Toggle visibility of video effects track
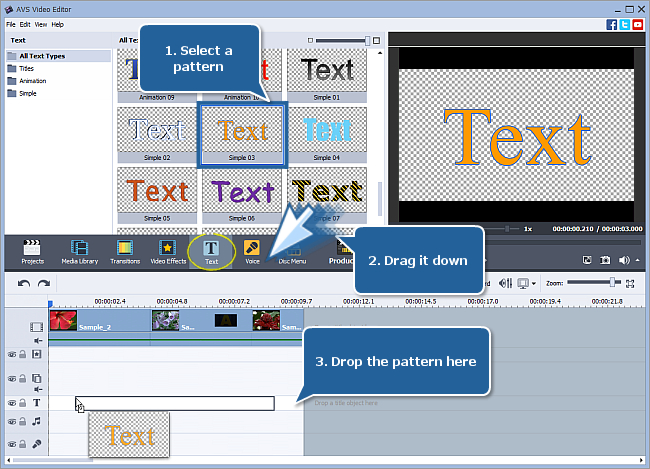Image resolution: width=650 pixels, height=469 pixels. tap(12, 355)
